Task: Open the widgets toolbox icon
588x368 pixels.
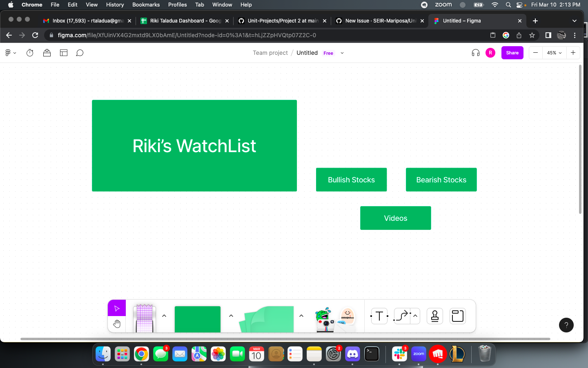Action: 47,53
